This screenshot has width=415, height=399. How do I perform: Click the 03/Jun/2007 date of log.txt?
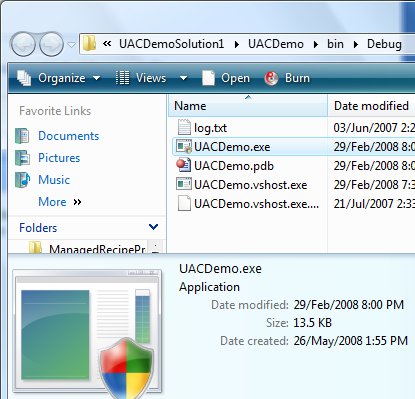(x=374, y=128)
